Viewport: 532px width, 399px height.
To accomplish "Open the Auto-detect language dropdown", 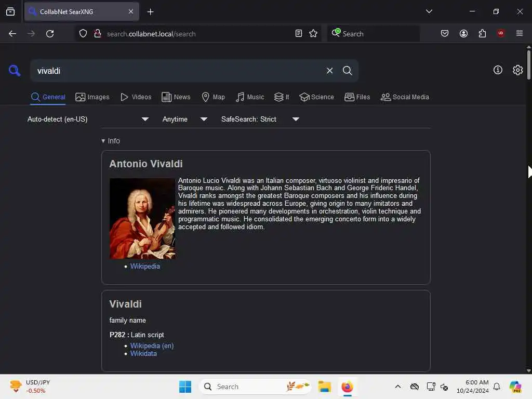I will [88, 119].
